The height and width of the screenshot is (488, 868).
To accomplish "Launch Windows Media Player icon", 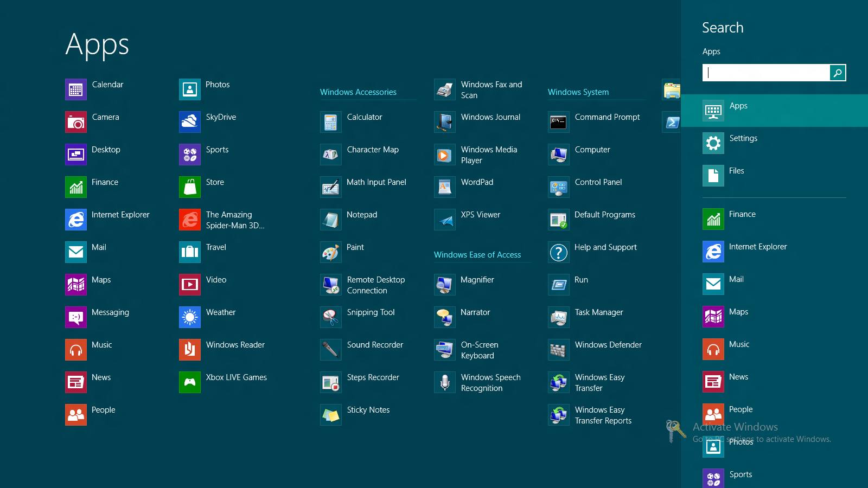I will pos(444,155).
